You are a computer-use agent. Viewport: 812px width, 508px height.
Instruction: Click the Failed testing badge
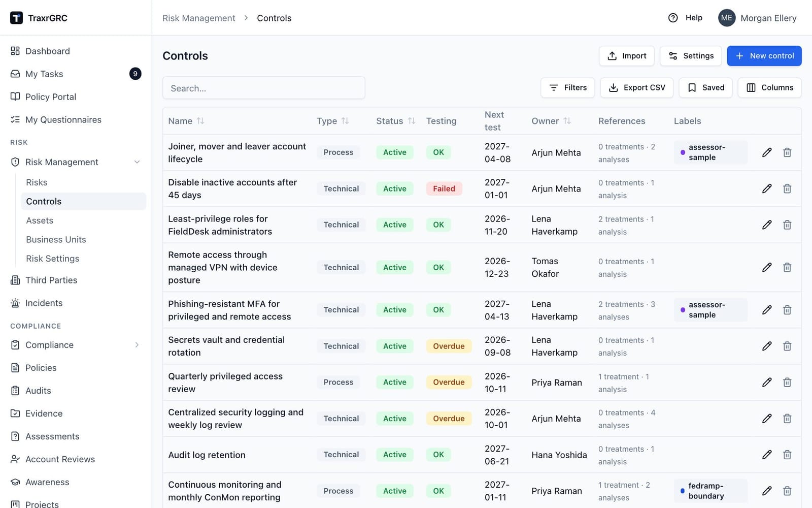tap(444, 188)
